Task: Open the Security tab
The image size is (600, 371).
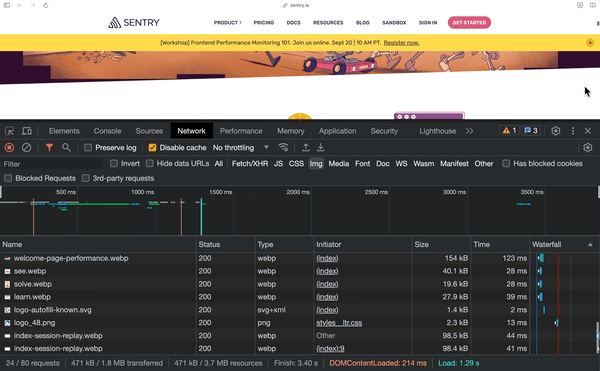Action: [384, 131]
